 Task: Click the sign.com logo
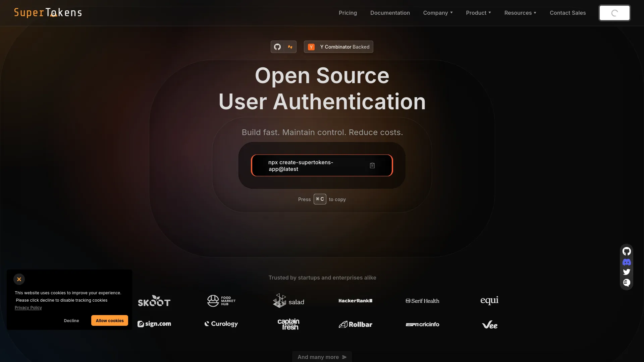tap(154, 324)
